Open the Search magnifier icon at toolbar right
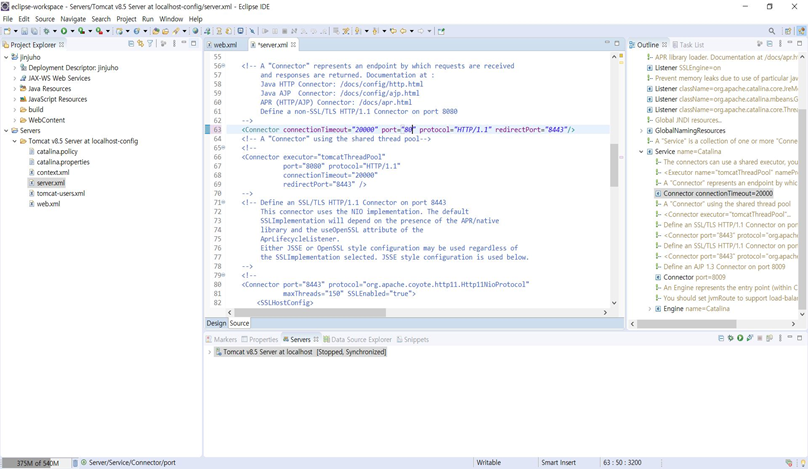Image resolution: width=808 pixels, height=469 pixels. click(771, 31)
